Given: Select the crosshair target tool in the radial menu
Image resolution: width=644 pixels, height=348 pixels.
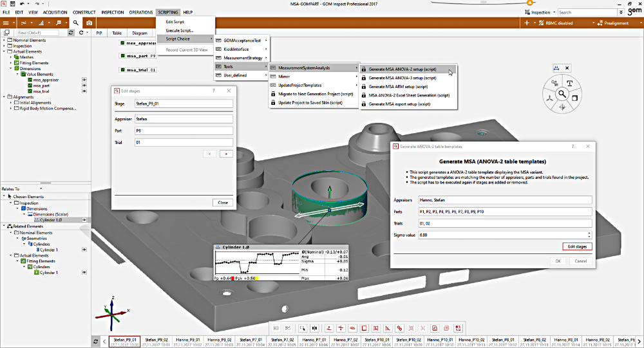Looking at the screenshot, I should 562,107.
